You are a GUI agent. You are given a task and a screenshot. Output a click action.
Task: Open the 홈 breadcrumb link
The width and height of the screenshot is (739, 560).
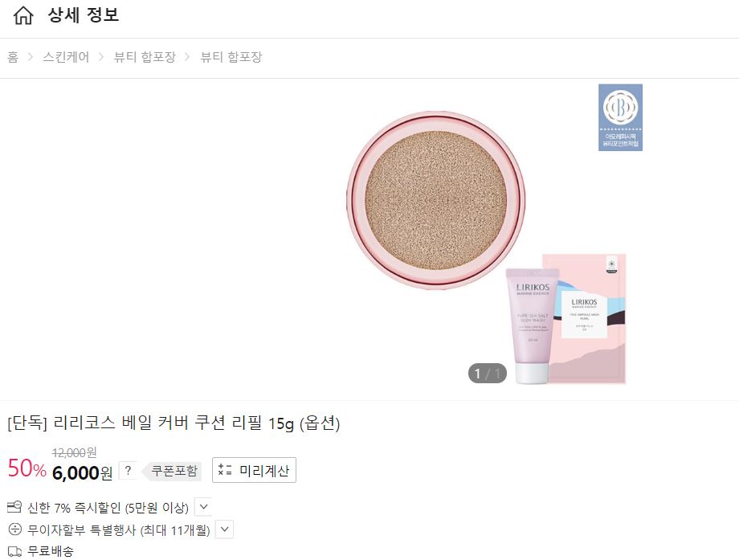13,57
